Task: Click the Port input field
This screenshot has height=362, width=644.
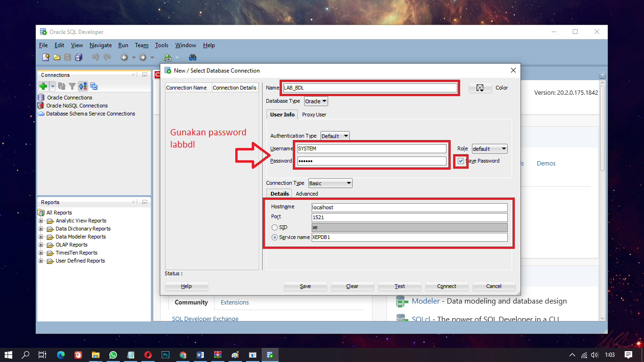Action: point(410,217)
